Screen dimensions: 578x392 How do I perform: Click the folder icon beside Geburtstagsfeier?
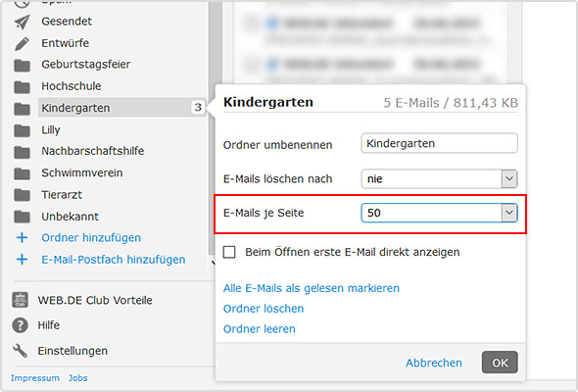tap(22, 66)
